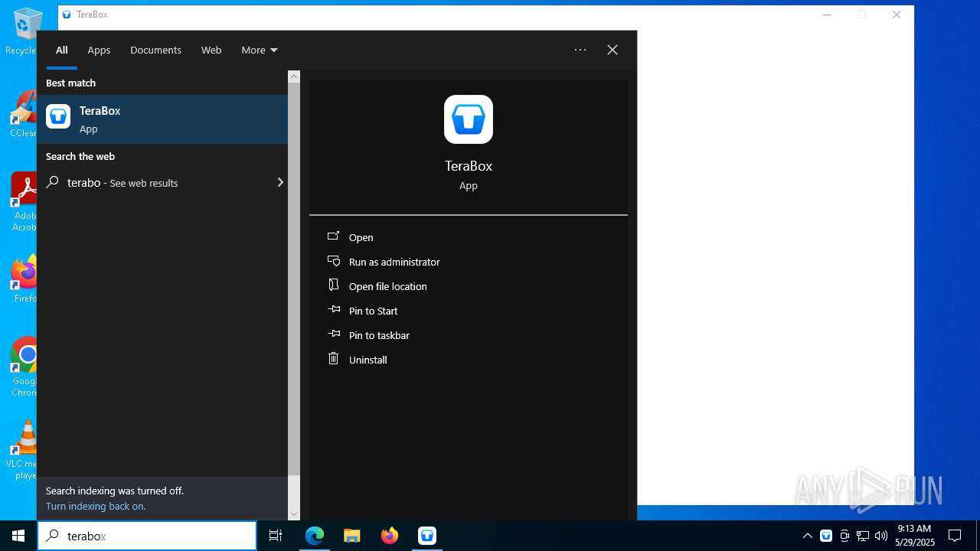Screen dimensions: 980x551
Task: Select Open in the TeraBox actions
Action: pos(361,237)
